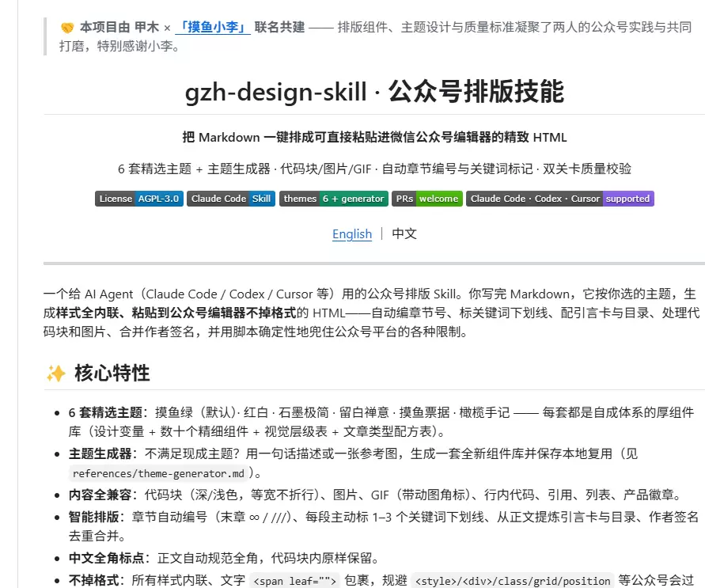Click the bold text 不掉格式 in the list
The image size is (705, 588).
(x=94, y=580)
